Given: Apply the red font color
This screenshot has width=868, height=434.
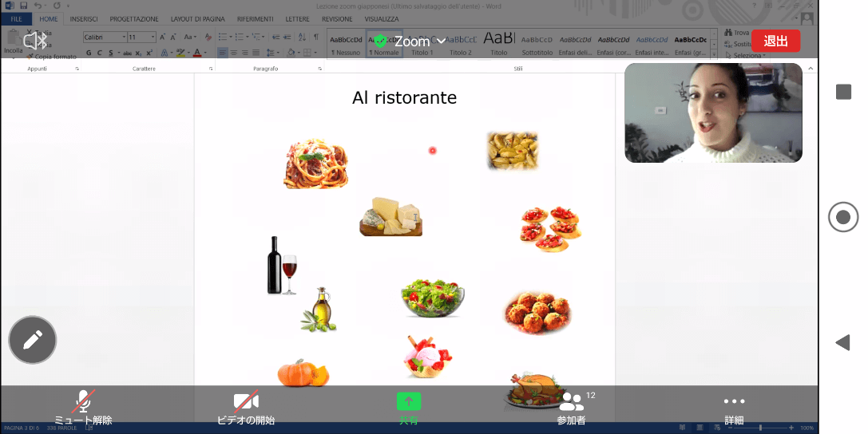Looking at the screenshot, I should pyautogui.click(x=197, y=53).
